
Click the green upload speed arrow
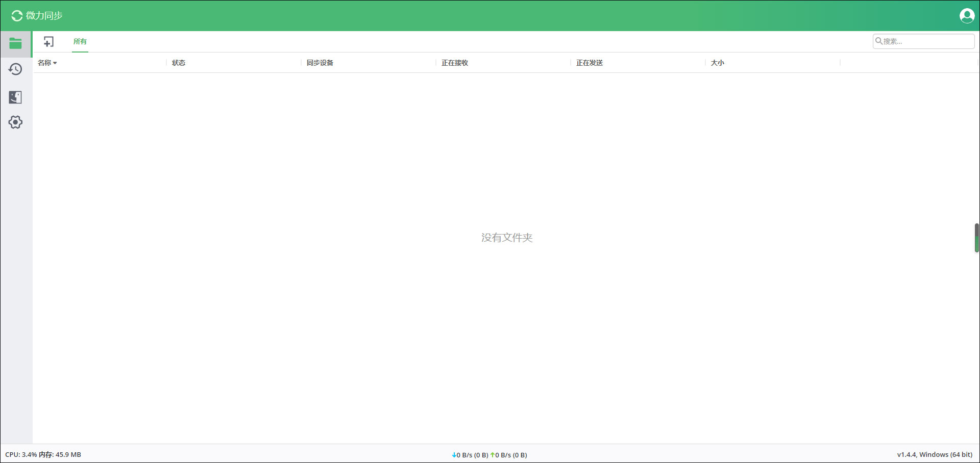(x=493, y=455)
